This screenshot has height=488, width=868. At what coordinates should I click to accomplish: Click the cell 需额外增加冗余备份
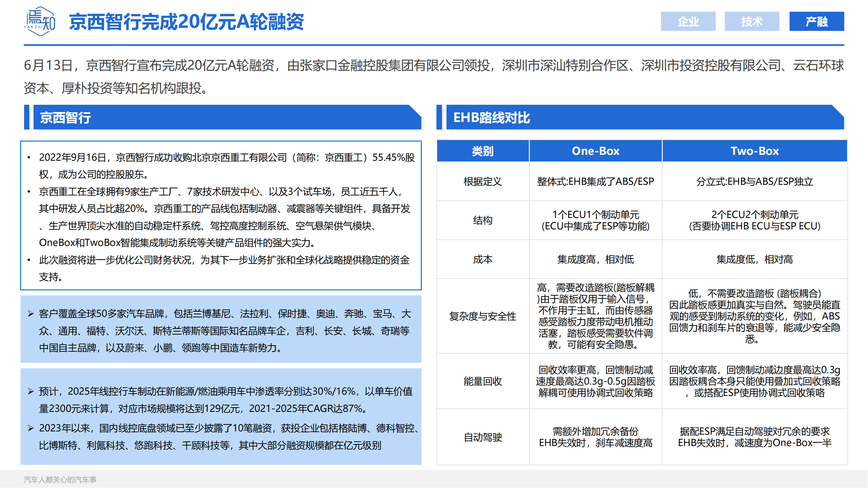click(x=595, y=437)
